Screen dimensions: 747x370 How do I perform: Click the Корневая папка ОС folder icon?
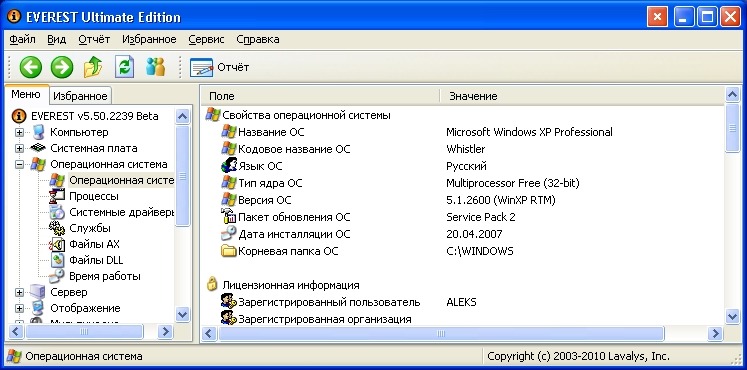(x=229, y=251)
